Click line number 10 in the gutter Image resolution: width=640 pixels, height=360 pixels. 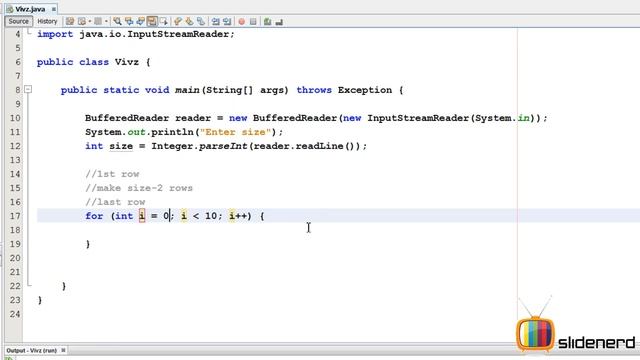(15, 118)
